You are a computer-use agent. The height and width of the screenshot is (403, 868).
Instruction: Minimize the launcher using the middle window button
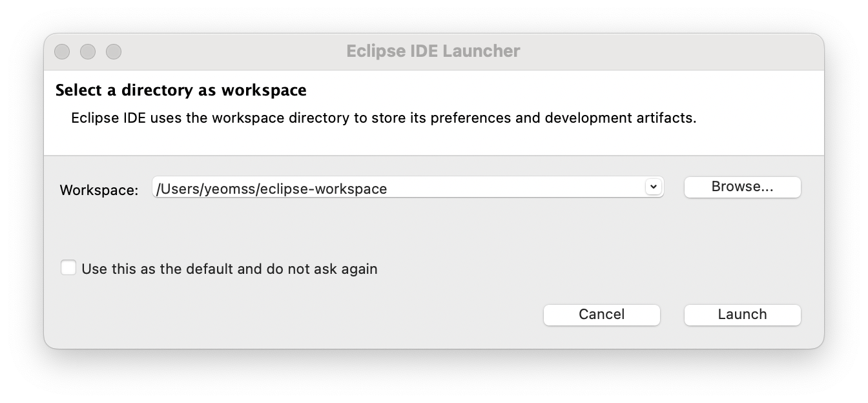click(x=88, y=52)
